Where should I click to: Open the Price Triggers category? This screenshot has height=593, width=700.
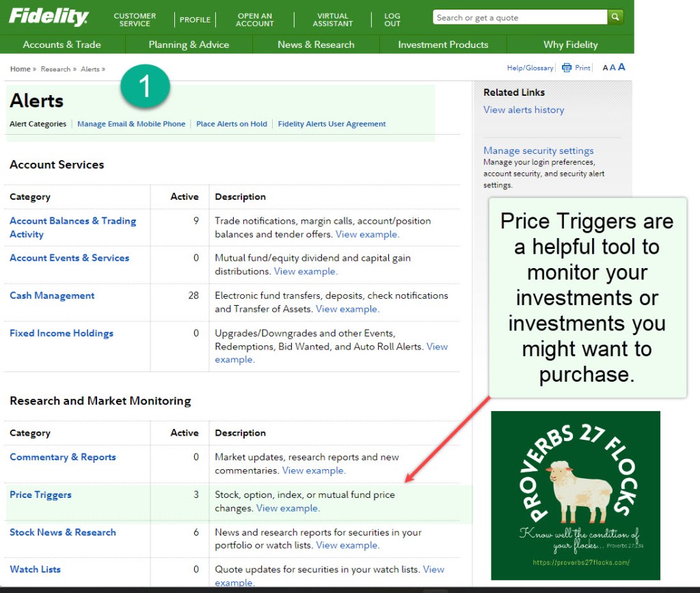(x=40, y=495)
